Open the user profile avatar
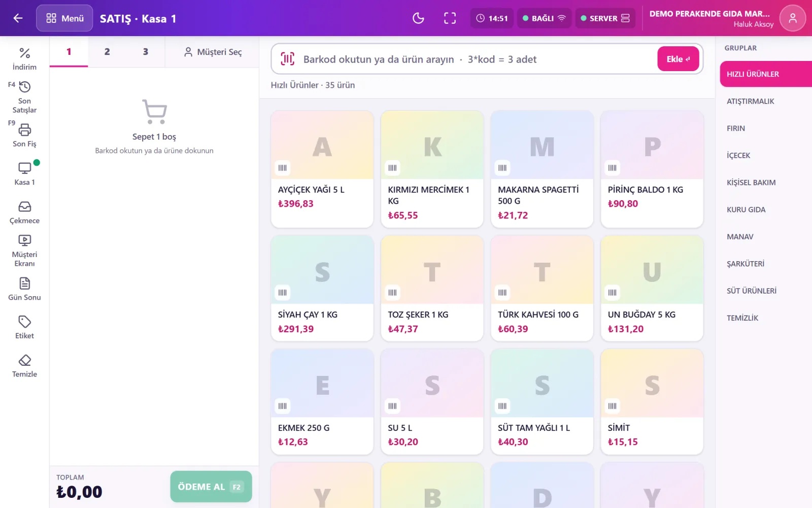Image resolution: width=812 pixels, height=508 pixels. (793, 18)
